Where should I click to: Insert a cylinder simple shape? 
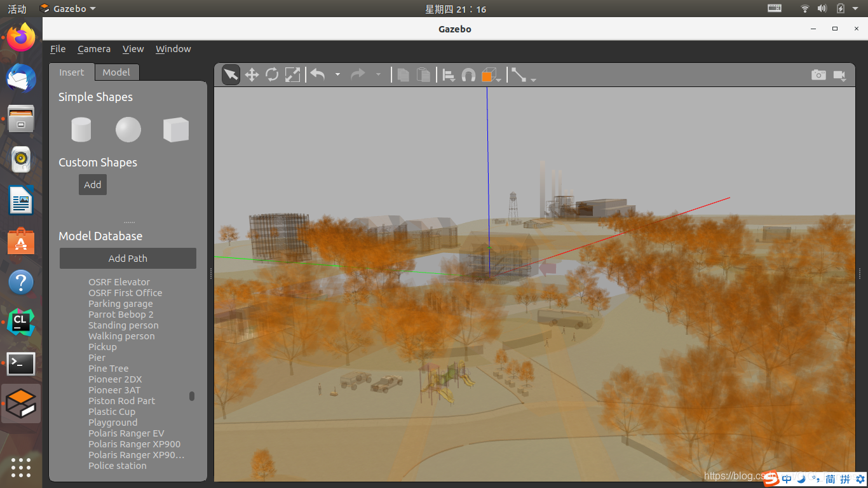pos(81,130)
